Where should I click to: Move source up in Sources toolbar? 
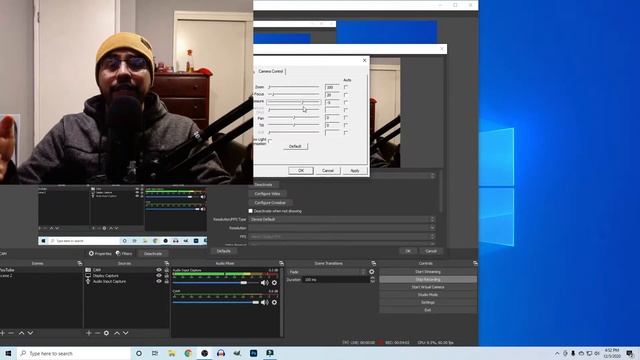tap(117, 333)
